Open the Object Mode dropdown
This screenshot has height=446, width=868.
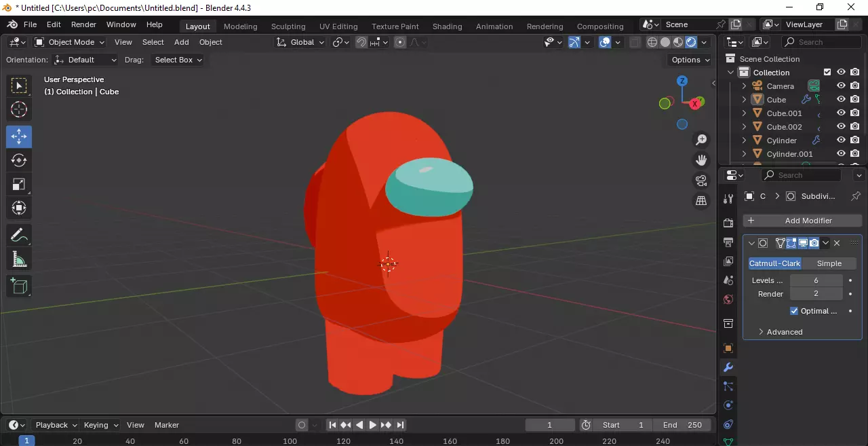tap(70, 42)
